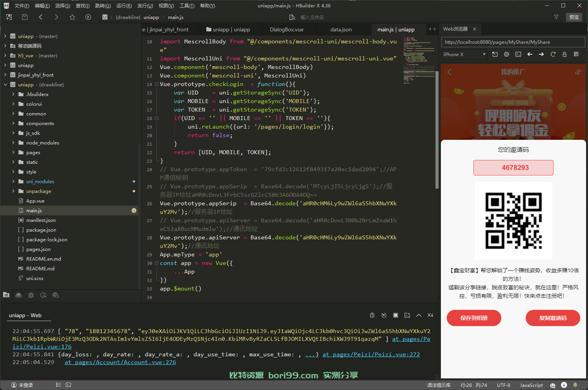Open App.vue in the file tree
588x390 pixels.
pyautogui.click(x=35, y=201)
